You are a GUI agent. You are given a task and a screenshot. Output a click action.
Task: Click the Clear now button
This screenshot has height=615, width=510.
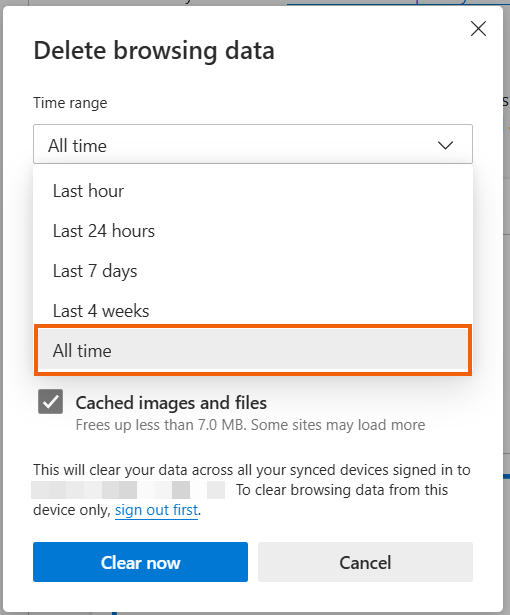click(x=140, y=562)
